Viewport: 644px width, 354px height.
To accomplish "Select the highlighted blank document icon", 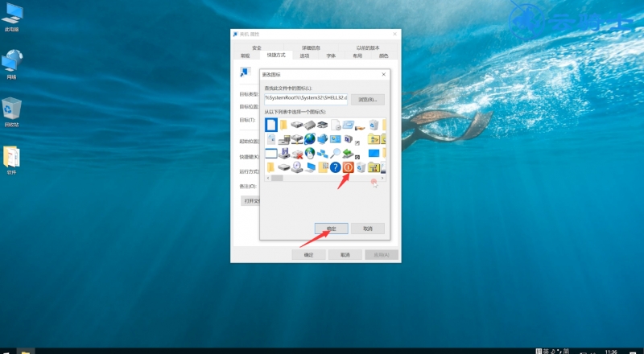I will coord(271,125).
